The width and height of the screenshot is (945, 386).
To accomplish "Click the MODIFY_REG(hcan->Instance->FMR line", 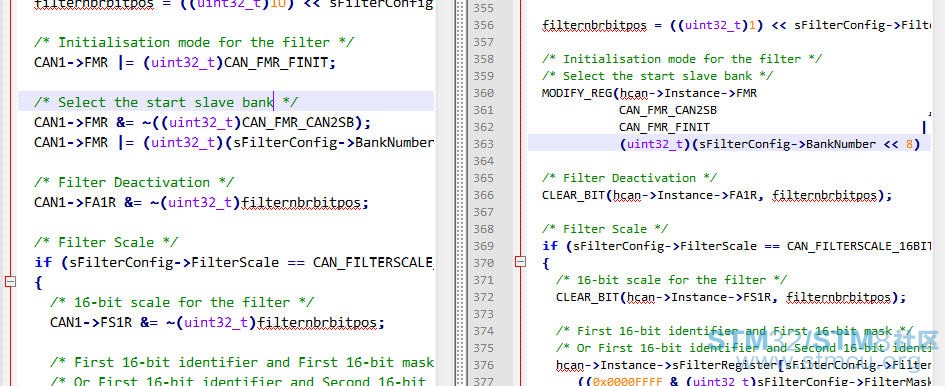I will click(x=650, y=93).
